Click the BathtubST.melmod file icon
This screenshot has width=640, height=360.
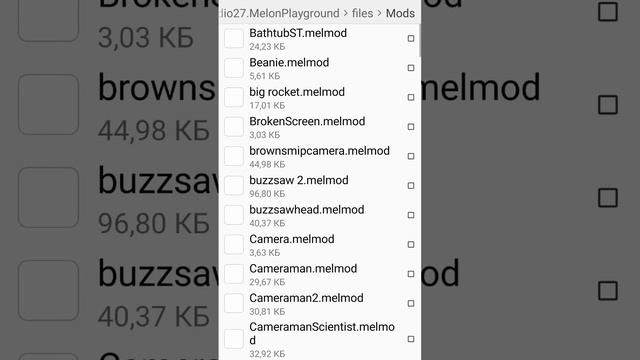(x=234, y=38)
